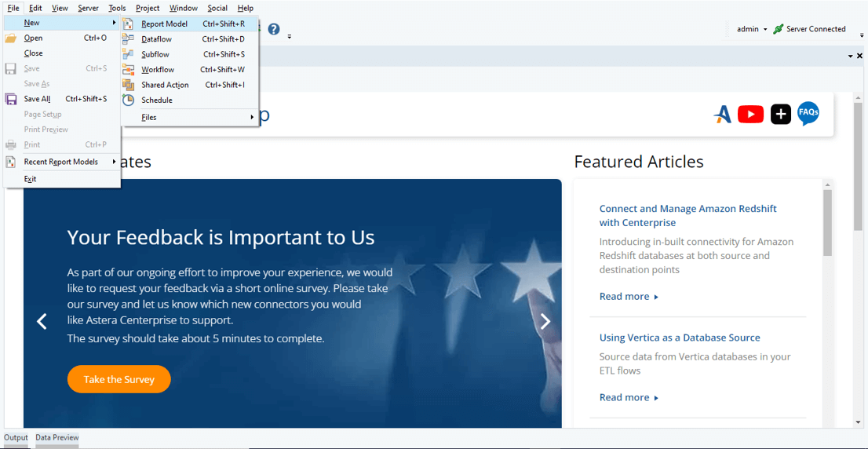
Task: Click the Featured Articles scrollbar thumb
Action: tap(827, 222)
